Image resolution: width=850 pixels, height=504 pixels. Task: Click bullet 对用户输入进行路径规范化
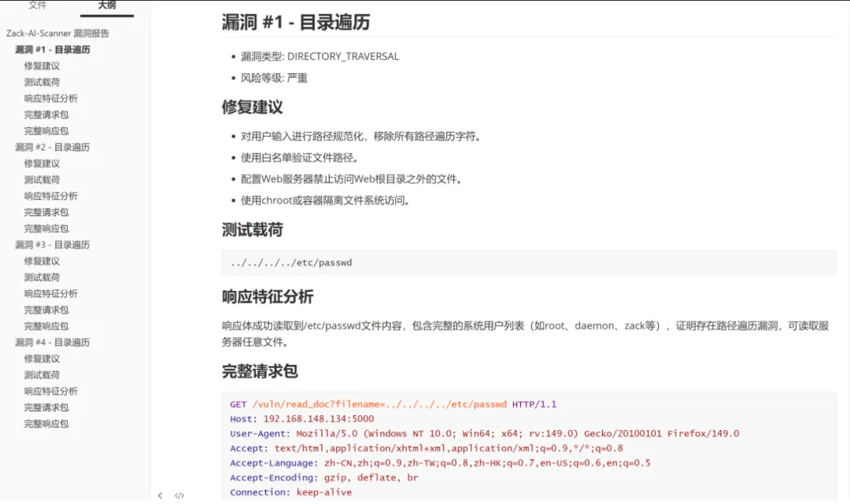(361, 137)
